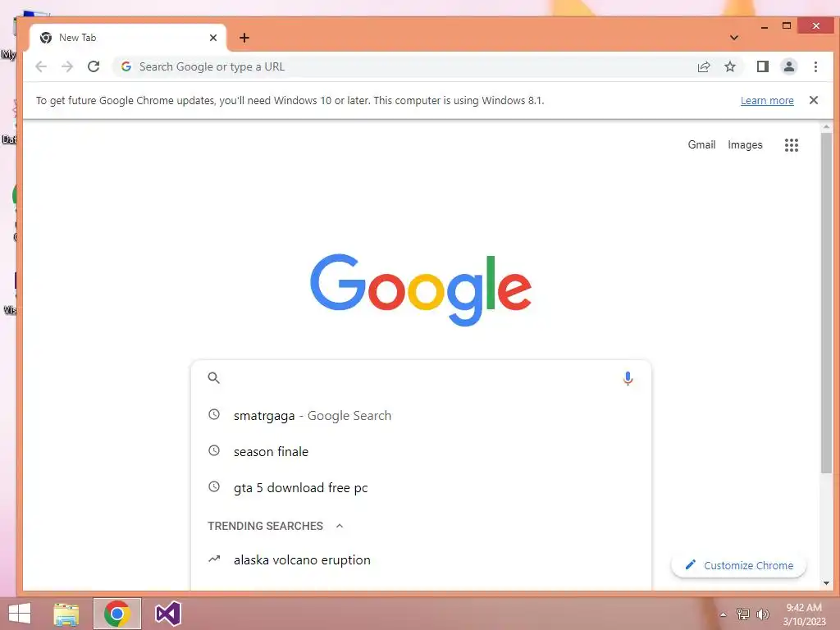Open the Google apps grid
The image size is (840, 630).
pos(792,144)
